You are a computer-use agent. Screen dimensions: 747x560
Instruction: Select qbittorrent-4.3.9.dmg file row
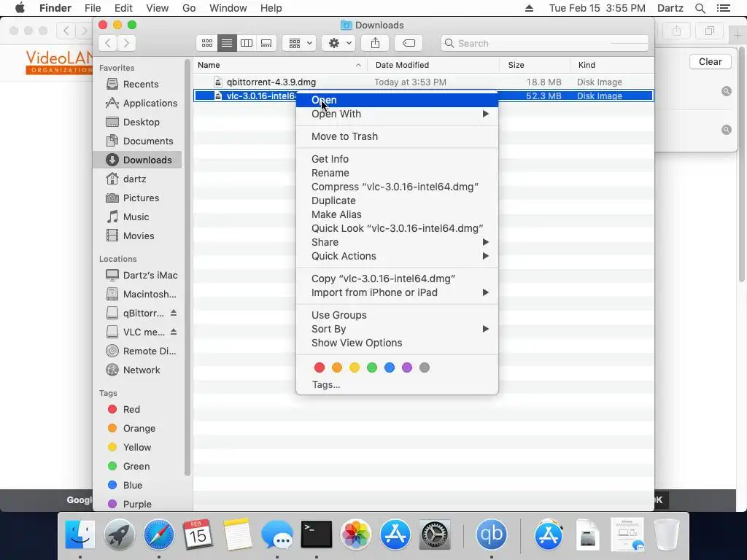tap(424, 82)
